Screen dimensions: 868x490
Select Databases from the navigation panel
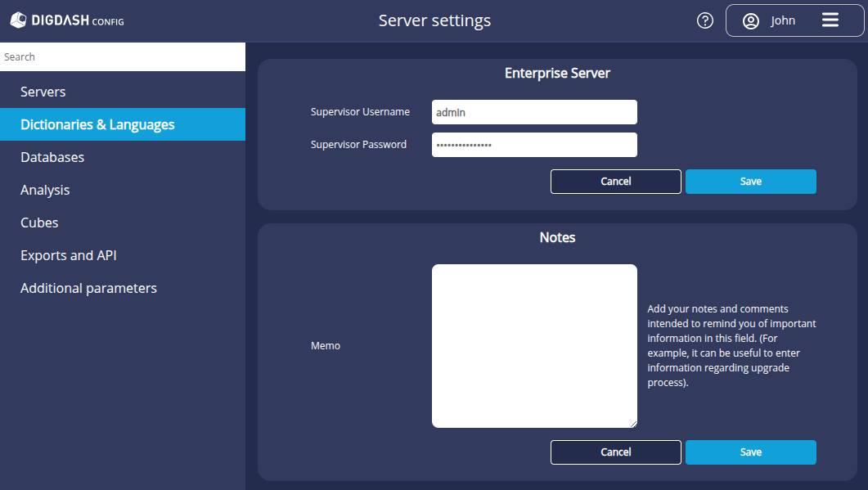(52, 157)
